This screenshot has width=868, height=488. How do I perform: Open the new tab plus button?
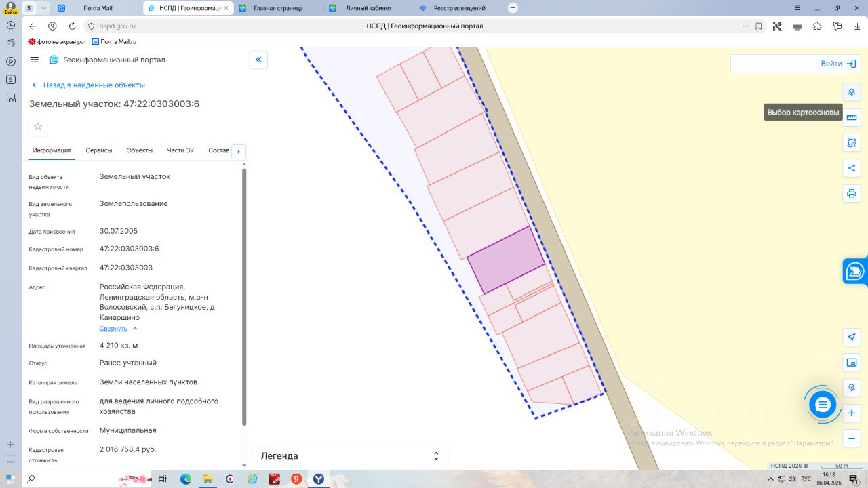tap(513, 8)
